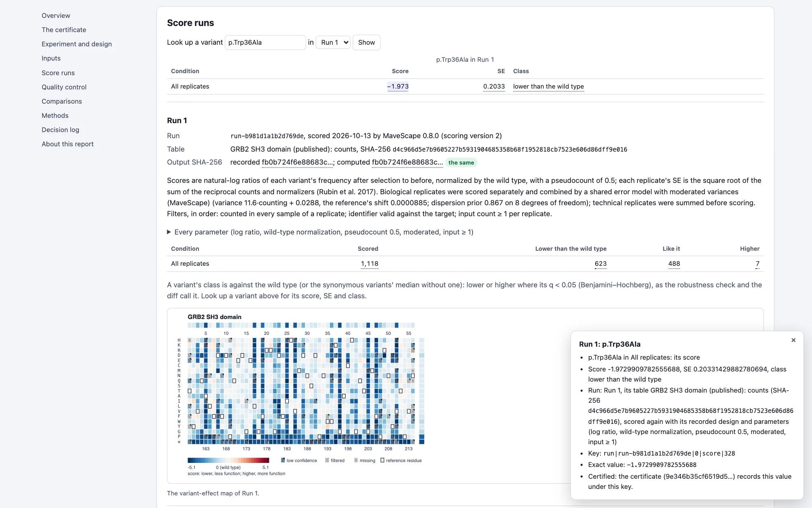Click the Key line in popup
The height and width of the screenshot is (508, 812).
tap(662, 454)
